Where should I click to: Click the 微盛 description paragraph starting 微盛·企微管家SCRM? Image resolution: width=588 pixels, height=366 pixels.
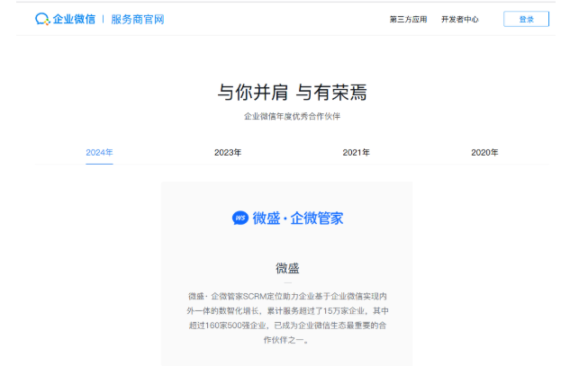(x=287, y=318)
